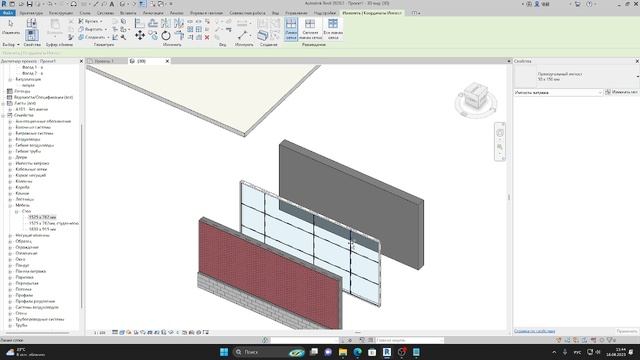
Task: Choose the Grid Line placement button
Action: [291, 29]
